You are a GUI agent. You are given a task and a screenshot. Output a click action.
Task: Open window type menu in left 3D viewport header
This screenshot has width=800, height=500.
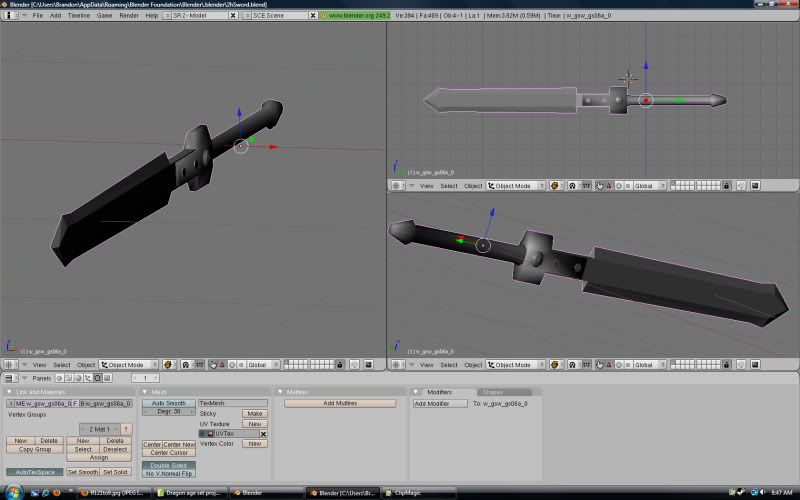point(9,365)
